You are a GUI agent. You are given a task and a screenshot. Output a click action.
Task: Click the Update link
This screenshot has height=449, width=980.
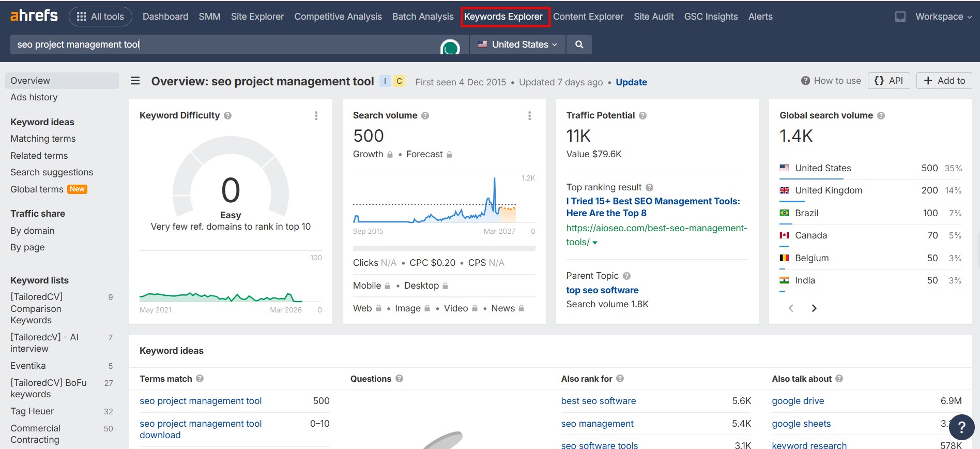pyautogui.click(x=631, y=82)
